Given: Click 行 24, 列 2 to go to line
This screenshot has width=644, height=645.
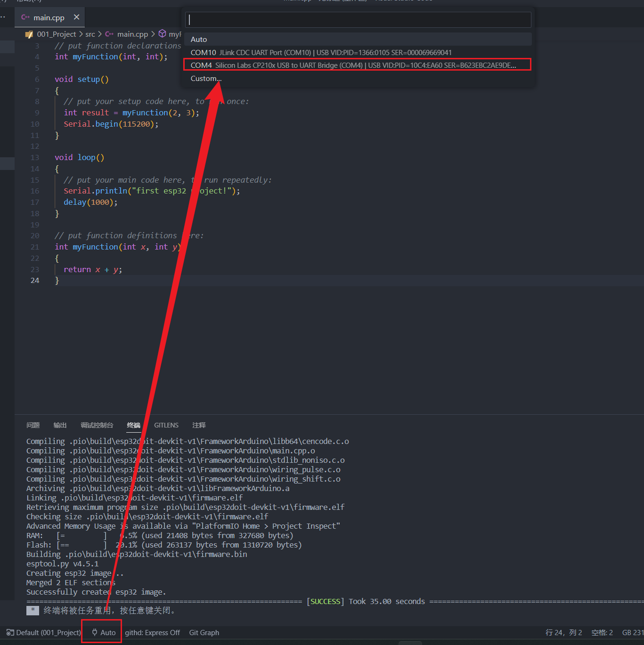Looking at the screenshot, I should [x=563, y=632].
